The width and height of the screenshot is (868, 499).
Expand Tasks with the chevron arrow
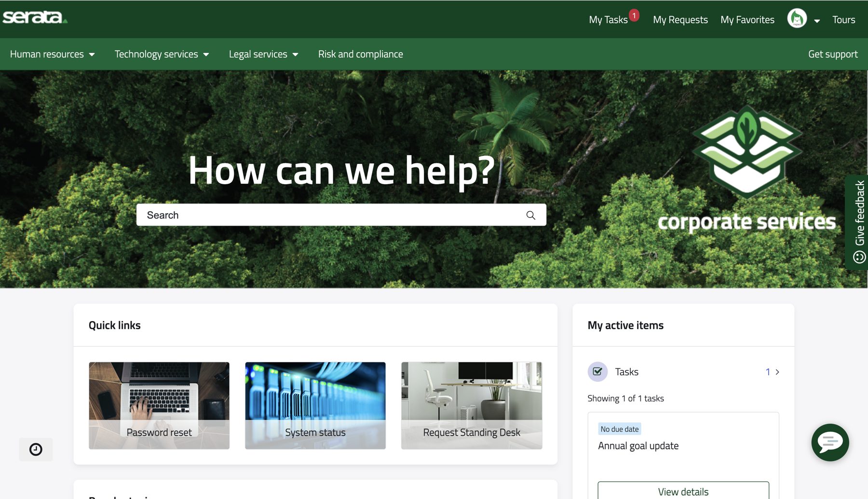tap(777, 372)
